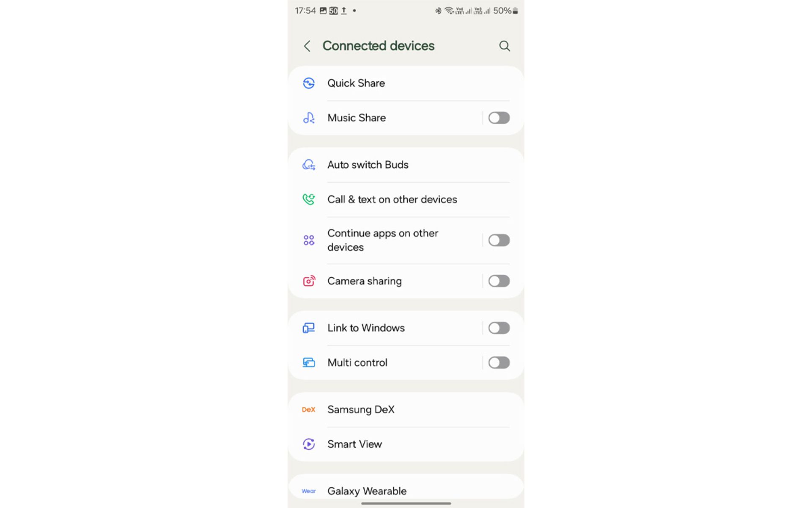Viewport: 812px width, 508px height.
Task: Open the Smart View option
Action: tap(354, 444)
